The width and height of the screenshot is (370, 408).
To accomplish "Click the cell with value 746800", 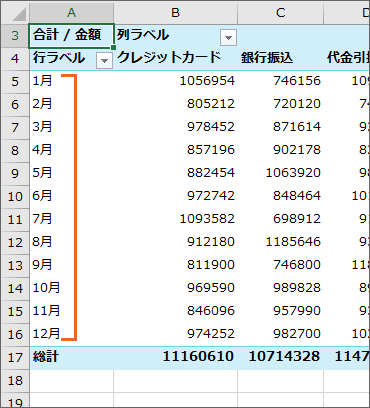I will coord(280,266).
